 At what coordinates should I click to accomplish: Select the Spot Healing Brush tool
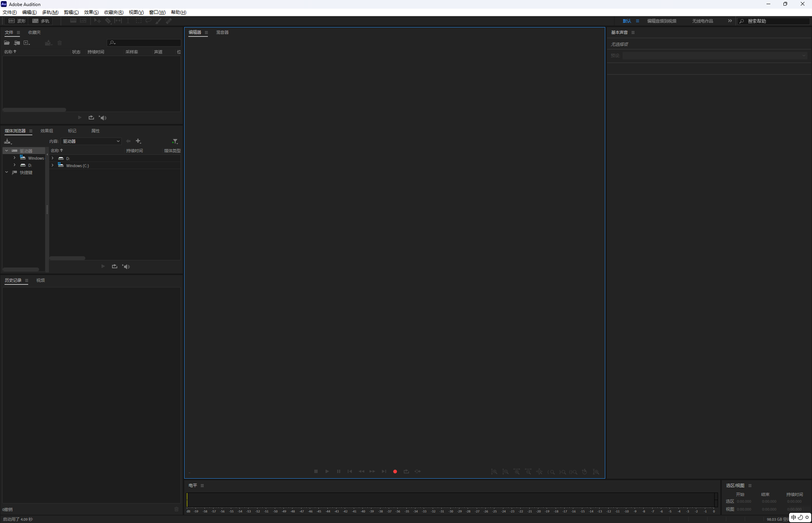[169, 21]
